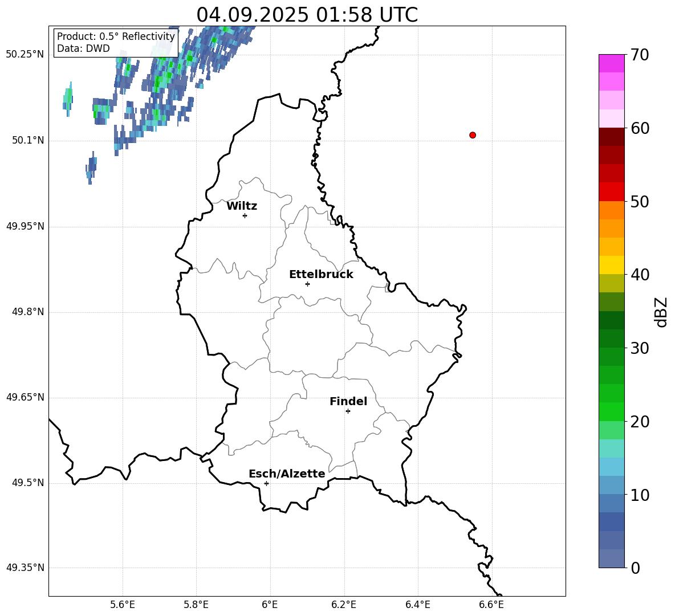The width and height of the screenshot is (675, 616).
Task: Click the 49.65°N latitude label
Action: [x=25, y=397]
